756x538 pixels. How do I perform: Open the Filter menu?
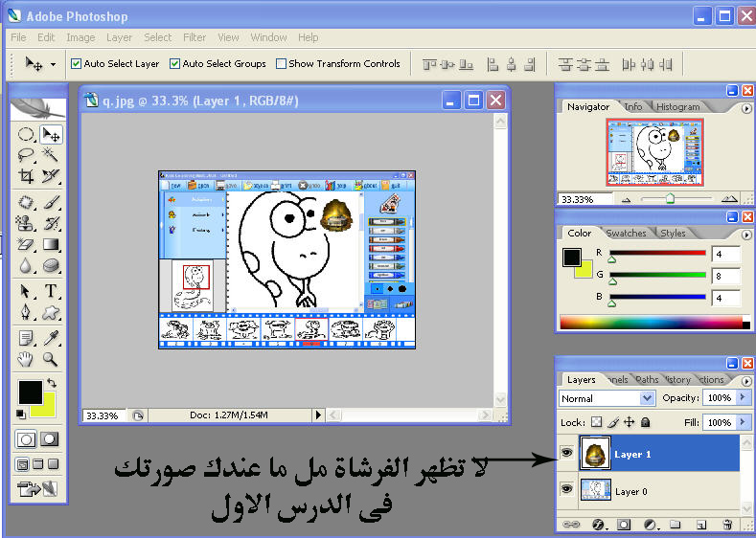195,37
